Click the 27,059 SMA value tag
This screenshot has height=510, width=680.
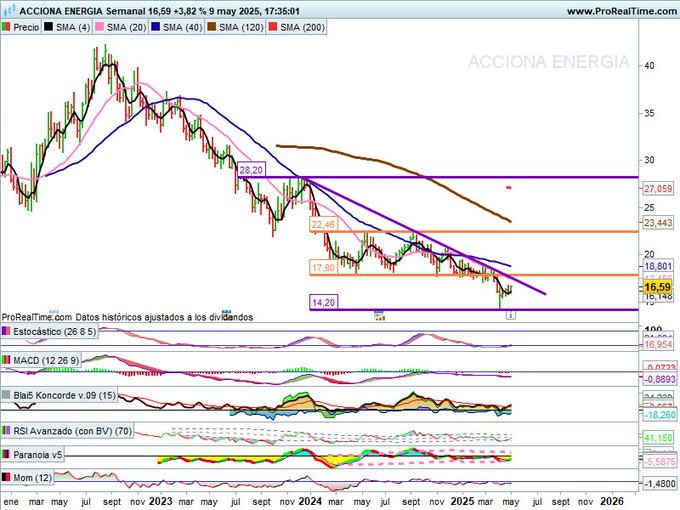click(x=658, y=189)
